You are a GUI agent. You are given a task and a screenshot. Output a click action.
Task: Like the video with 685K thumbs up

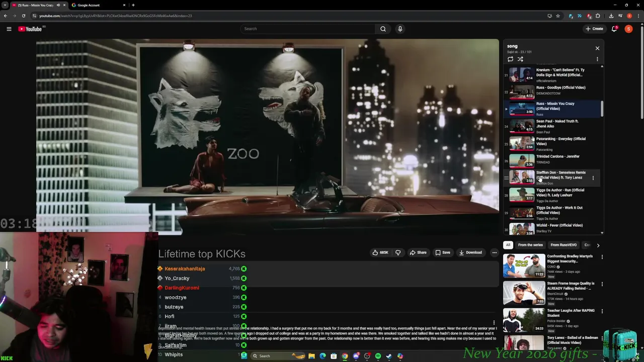click(380, 252)
